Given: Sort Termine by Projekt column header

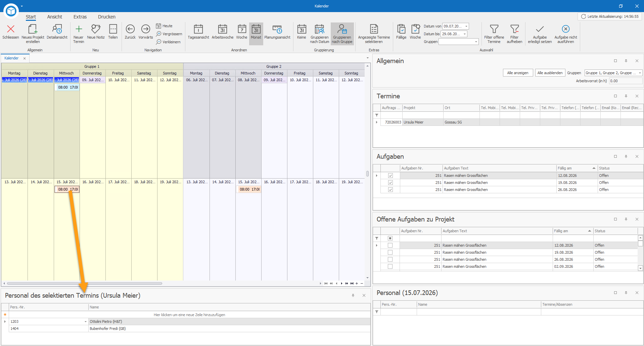Looking at the screenshot, I should click(423, 108).
